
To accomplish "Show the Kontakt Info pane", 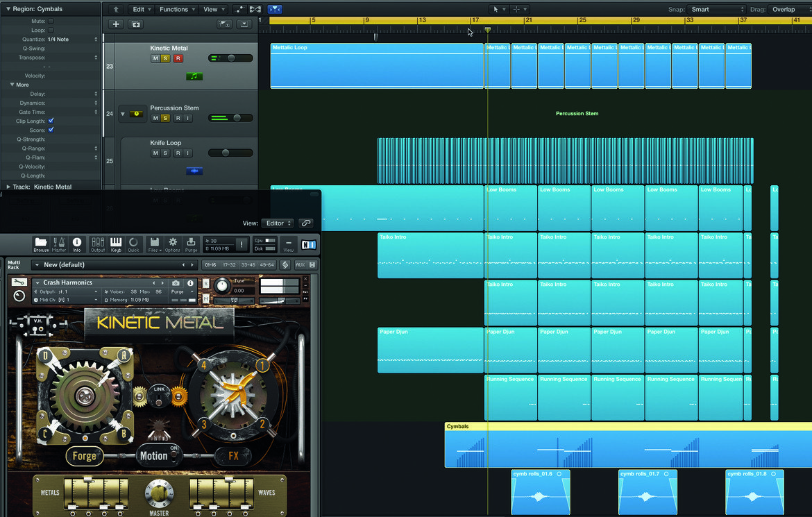I will tap(76, 244).
